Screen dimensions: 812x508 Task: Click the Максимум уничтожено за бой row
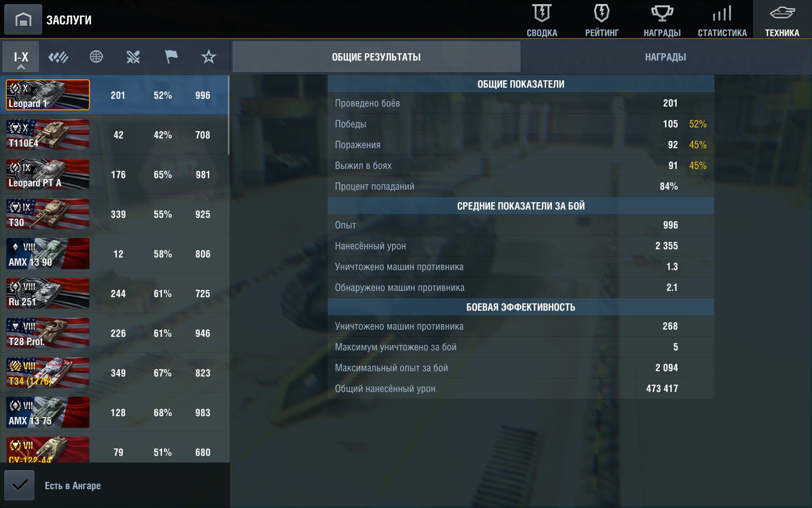point(521,347)
